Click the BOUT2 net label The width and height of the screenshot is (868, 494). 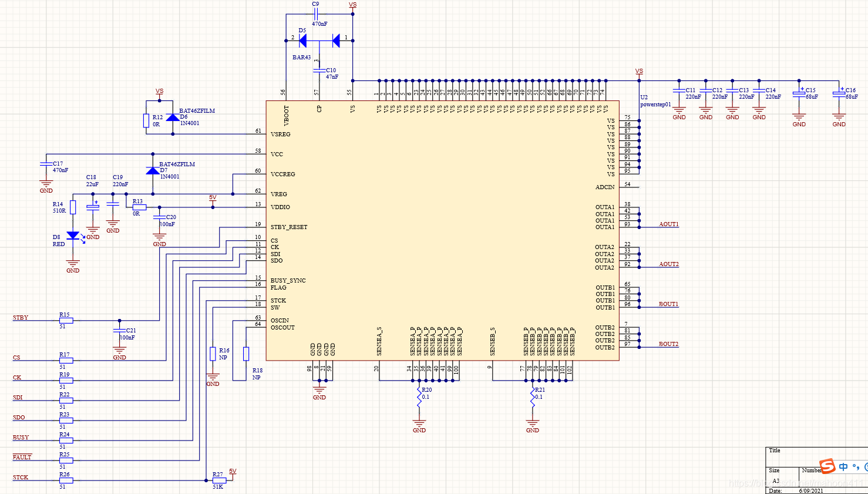coord(668,344)
